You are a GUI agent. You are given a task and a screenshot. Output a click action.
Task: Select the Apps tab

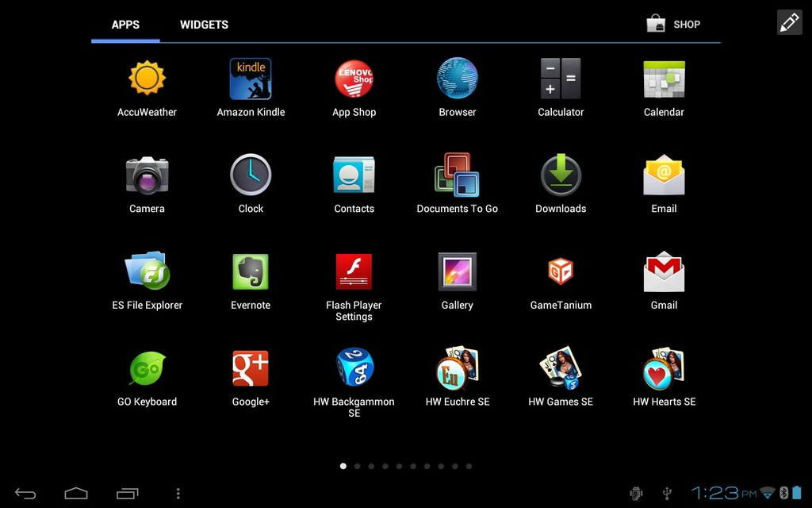click(125, 25)
